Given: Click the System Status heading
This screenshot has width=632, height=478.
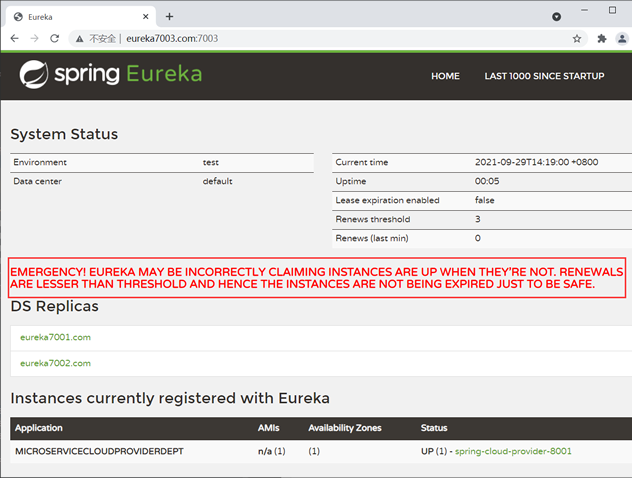Looking at the screenshot, I should click(x=64, y=134).
